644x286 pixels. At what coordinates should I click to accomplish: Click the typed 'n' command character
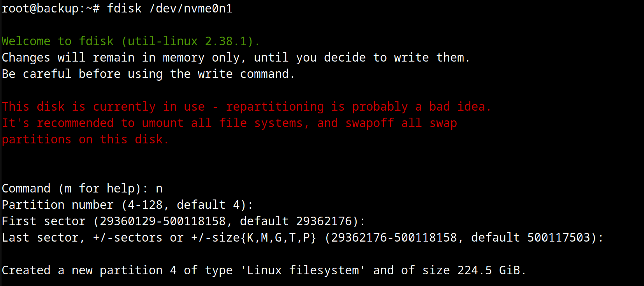[159, 189]
